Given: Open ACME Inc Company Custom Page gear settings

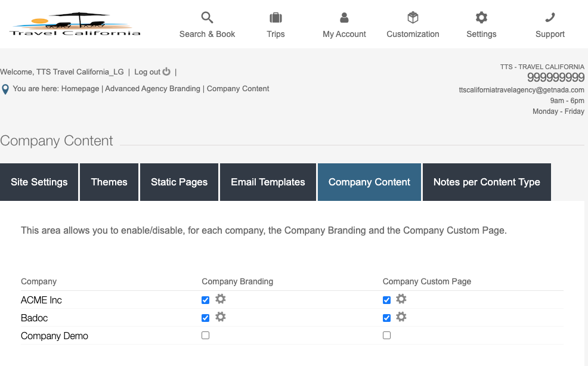Looking at the screenshot, I should point(401,299).
